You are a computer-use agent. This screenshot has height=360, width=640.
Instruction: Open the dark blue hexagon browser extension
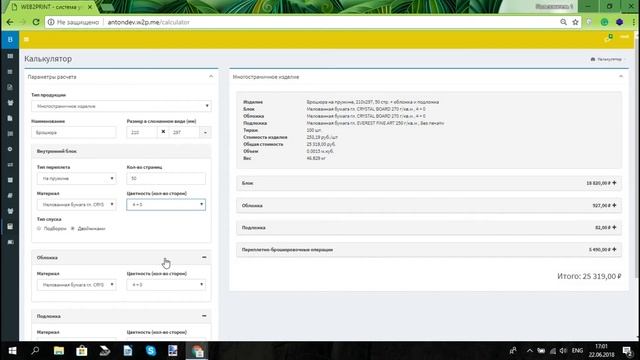620,22
